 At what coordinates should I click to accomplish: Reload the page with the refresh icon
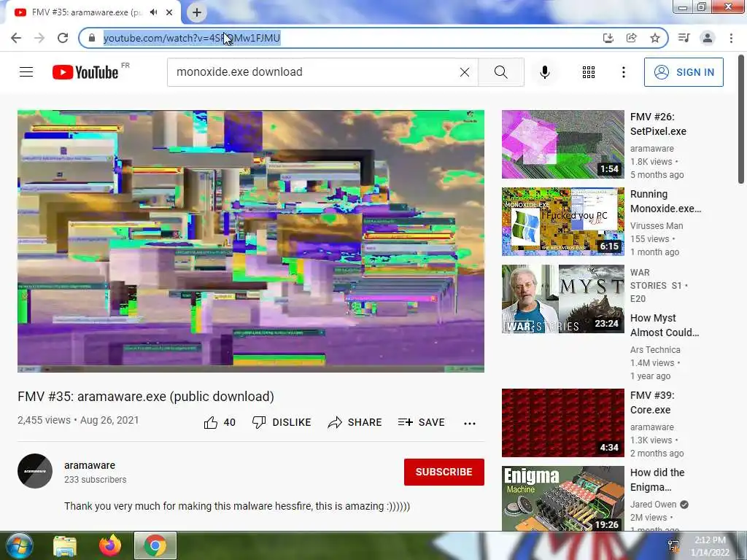click(x=63, y=38)
